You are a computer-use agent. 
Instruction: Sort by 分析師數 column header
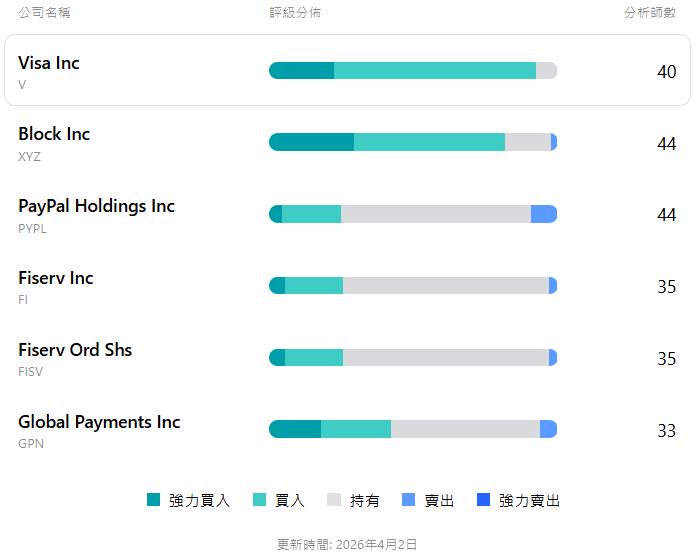[650, 13]
